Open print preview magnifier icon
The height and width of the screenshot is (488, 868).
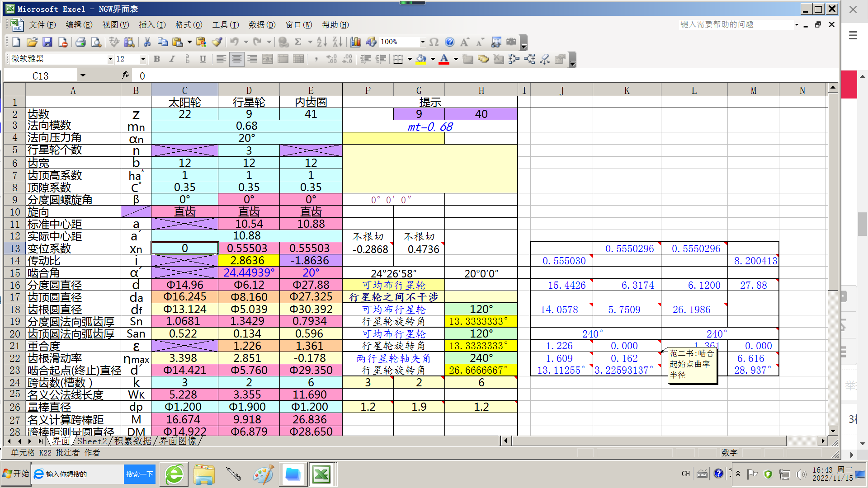[96, 42]
